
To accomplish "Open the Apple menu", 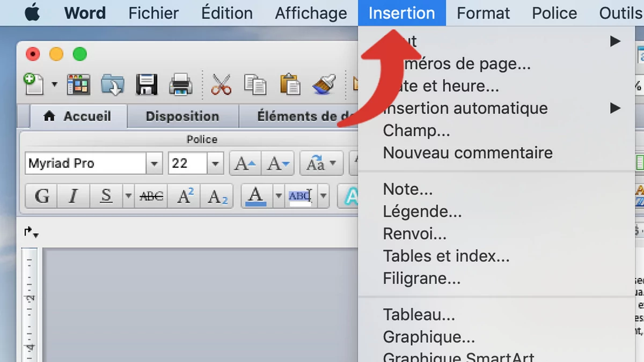I will point(32,12).
